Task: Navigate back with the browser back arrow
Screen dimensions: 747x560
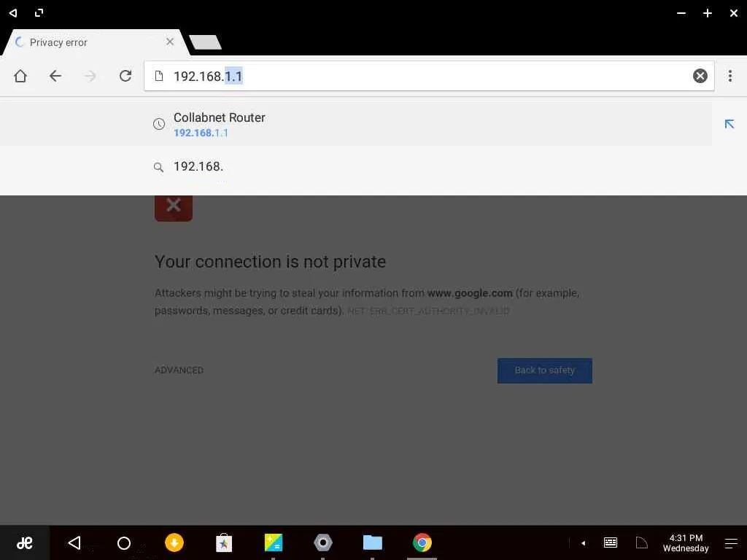Action: (x=55, y=76)
